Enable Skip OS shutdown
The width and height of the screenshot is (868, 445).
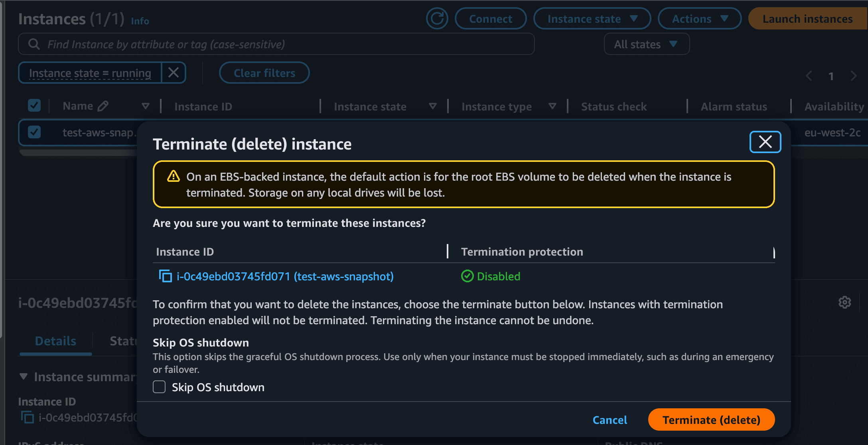159,387
